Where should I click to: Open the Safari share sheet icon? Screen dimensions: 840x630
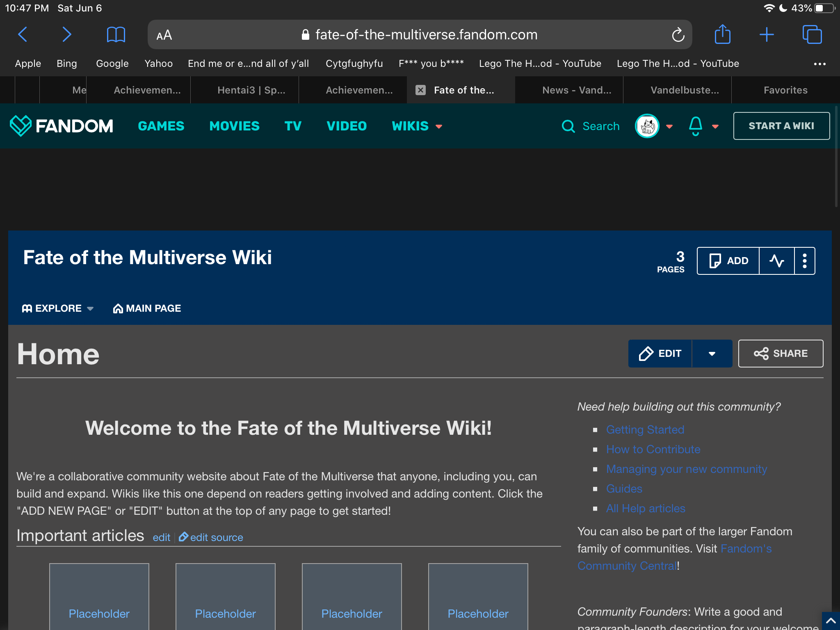point(722,34)
